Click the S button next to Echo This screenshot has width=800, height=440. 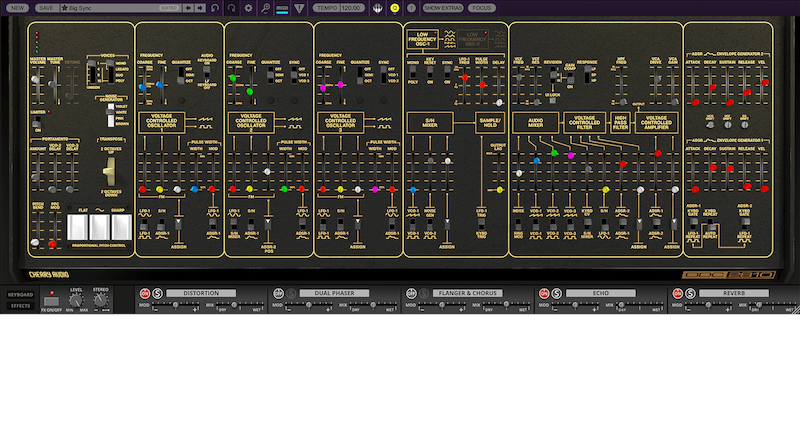pyautogui.click(x=557, y=293)
